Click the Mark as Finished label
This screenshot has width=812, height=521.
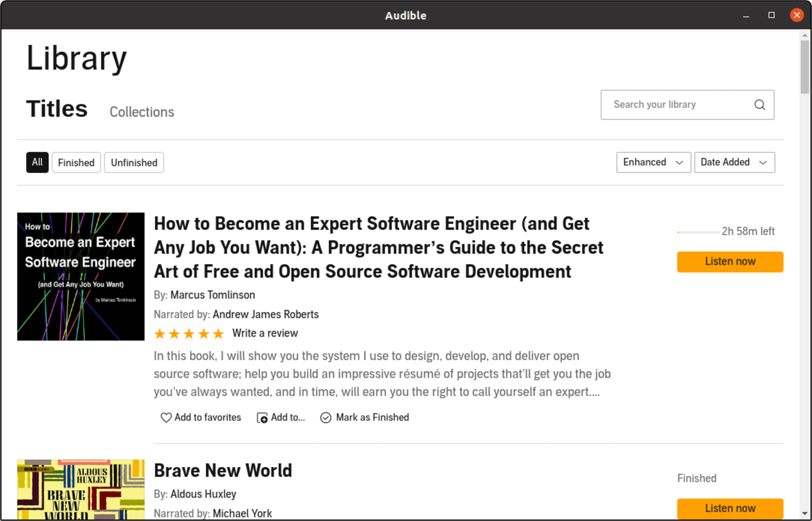pyautogui.click(x=372, y=418)
